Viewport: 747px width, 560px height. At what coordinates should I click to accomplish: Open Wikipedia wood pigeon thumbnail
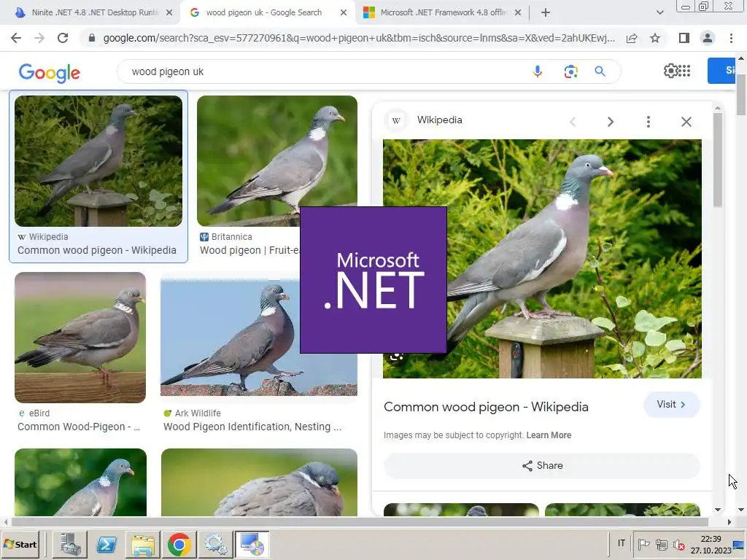point(98,161)
